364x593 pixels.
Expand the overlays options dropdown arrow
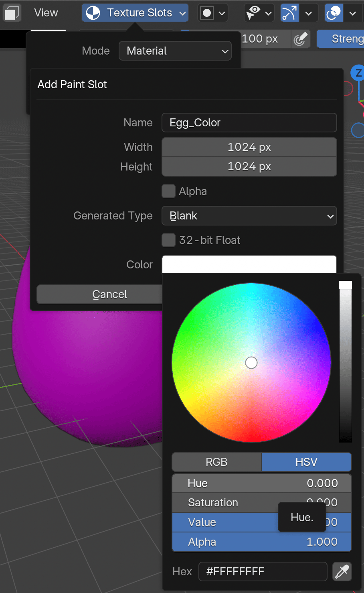[x=353, y=13]
